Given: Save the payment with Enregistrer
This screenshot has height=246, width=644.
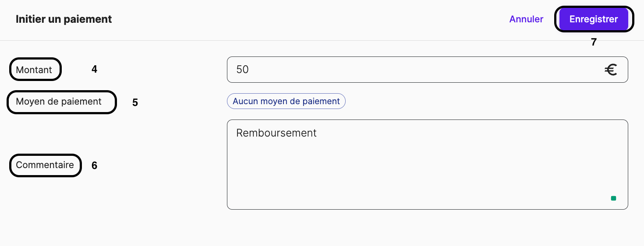Looking at the screenshot, I should click(594, 19).
